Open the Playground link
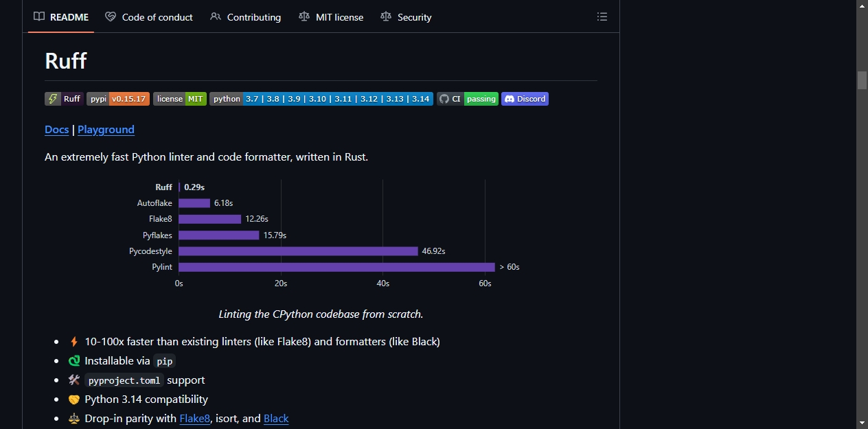Viewport: 868px width, 429px height. pos(106,129)
